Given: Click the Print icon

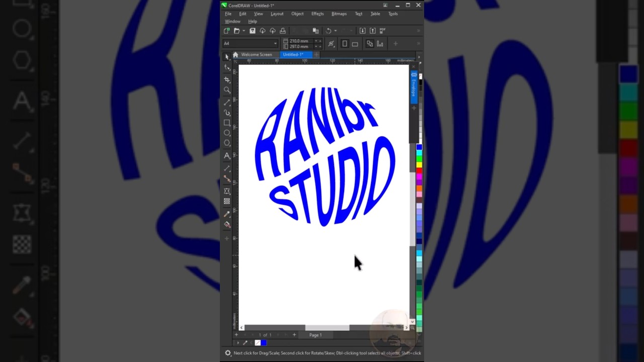Looking at the screenshot, I should click(x=283, y=31).
